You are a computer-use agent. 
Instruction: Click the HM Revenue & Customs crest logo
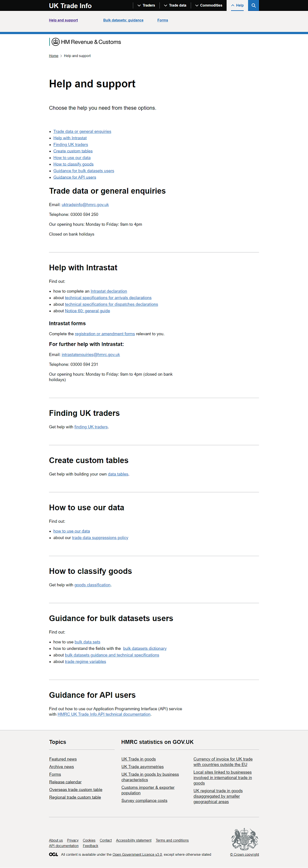tap(56, 42)
